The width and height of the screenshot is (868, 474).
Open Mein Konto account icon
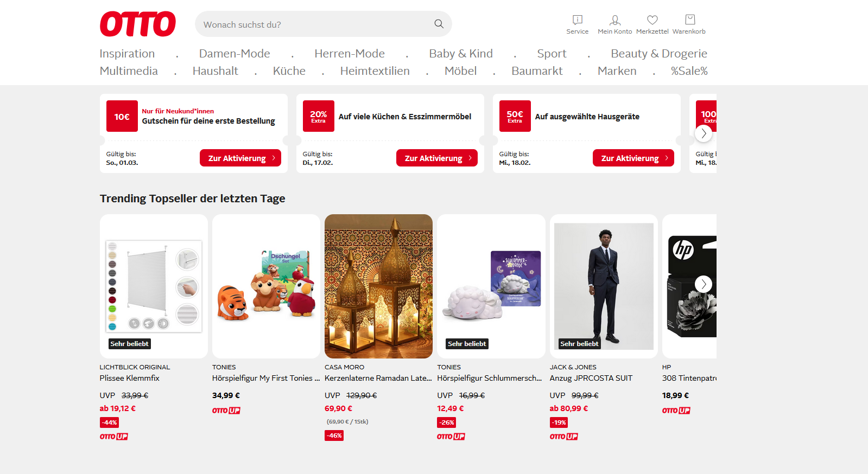(614, 24)
